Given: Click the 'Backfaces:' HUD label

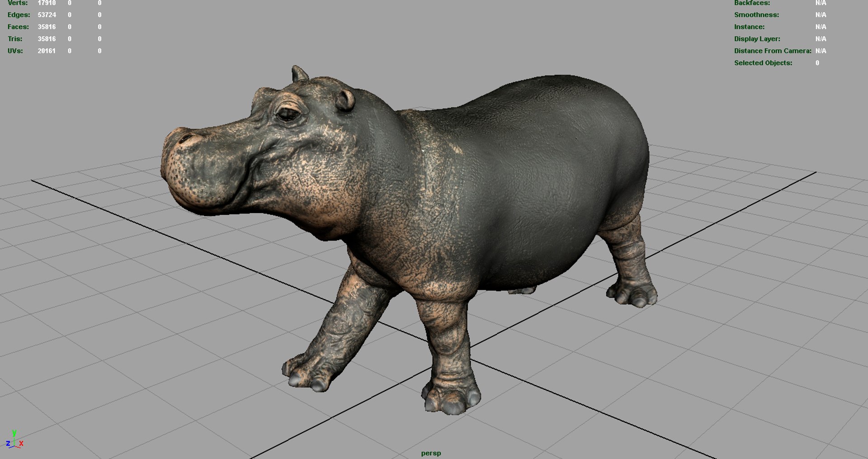Looking at the screenshot, I should coord(752,3).
